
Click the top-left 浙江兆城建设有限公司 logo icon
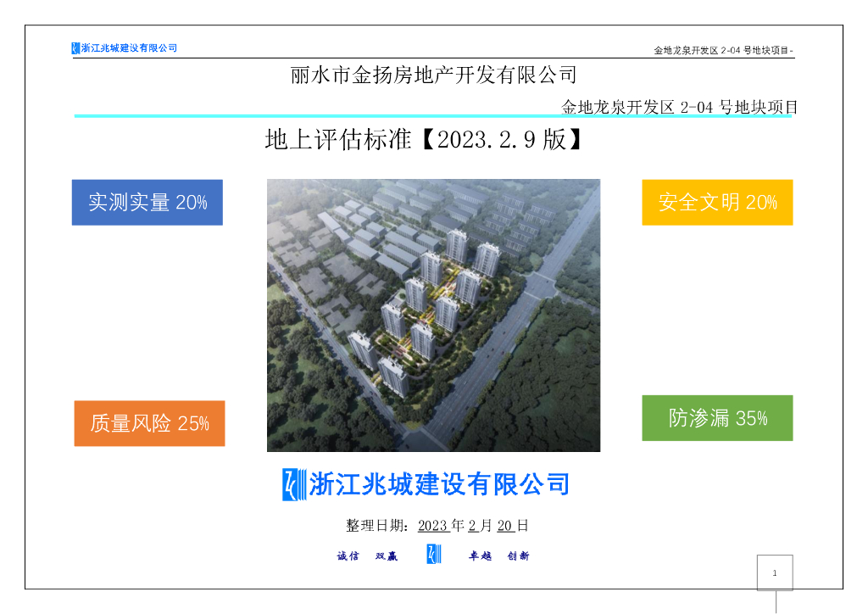click(74, 47)
